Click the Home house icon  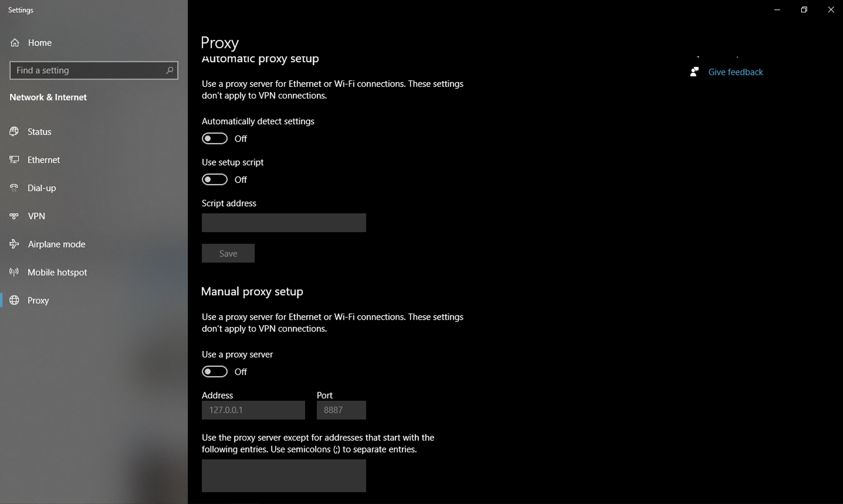pos(15,43)
